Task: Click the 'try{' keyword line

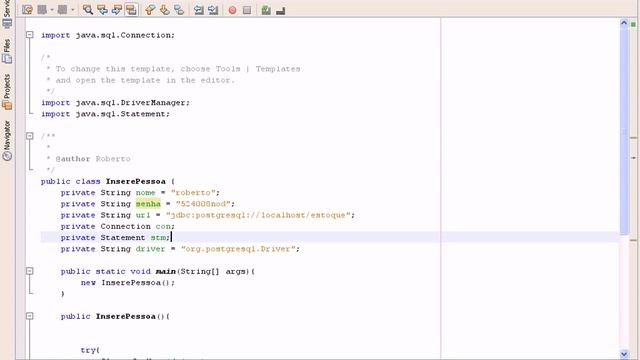Action: 90,350
